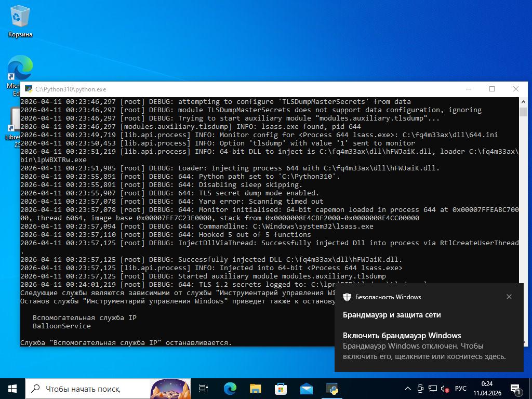
Task: Open the Recycle Bin desktop icon
Action: coord(20,22)
